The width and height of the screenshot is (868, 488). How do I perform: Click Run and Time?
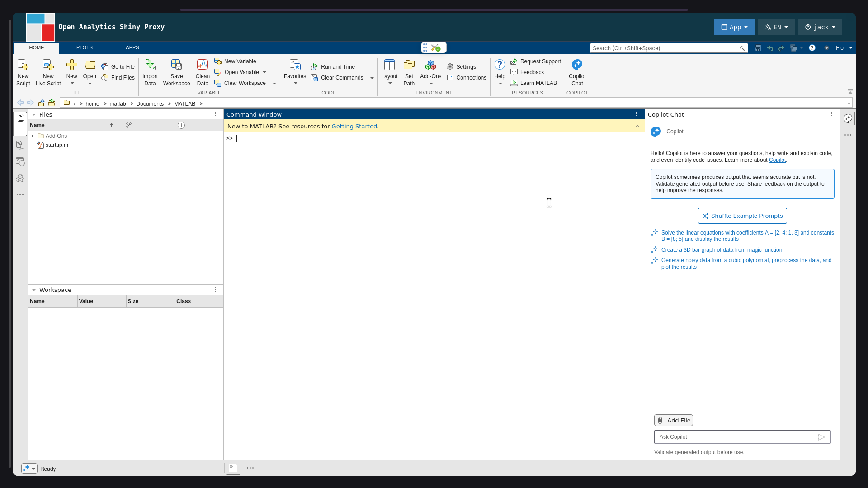click(x=333, y=67)
